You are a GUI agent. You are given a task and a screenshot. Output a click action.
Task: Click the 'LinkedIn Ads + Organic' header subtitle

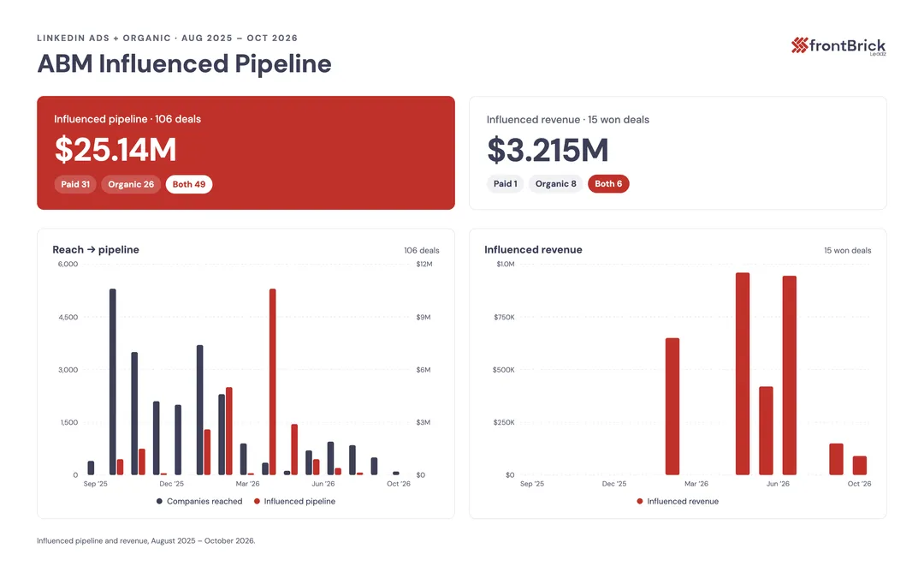[x=168, y=38]
